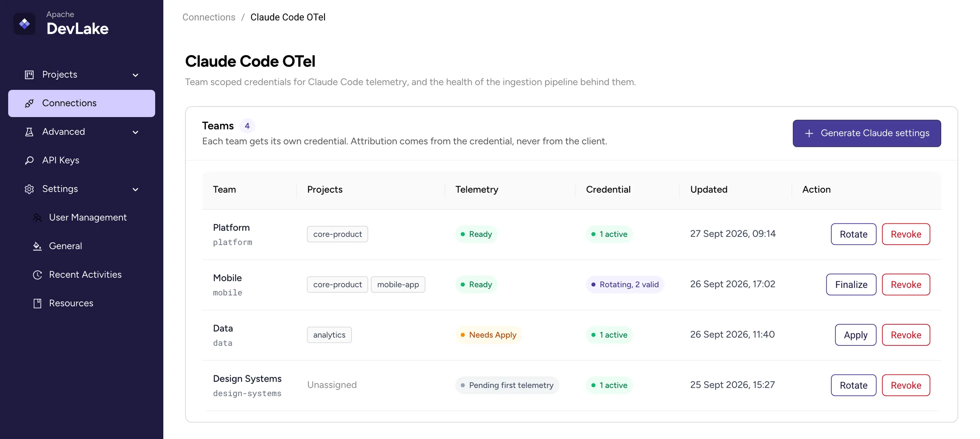Revoke the Design Systems credential
The image size is (980, 439).
tap(906, 385)
